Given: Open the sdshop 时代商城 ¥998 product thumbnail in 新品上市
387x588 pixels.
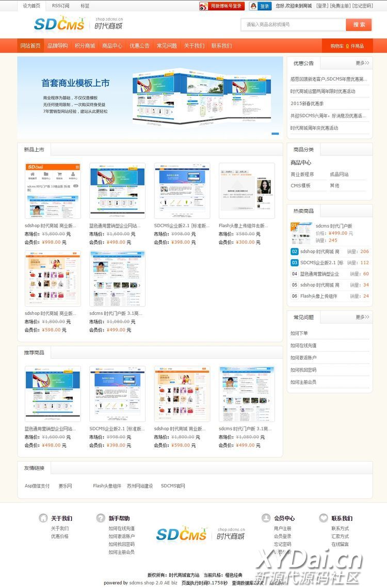Looking at the screenshot, I should pyautogui.click(x=53, y=191).
